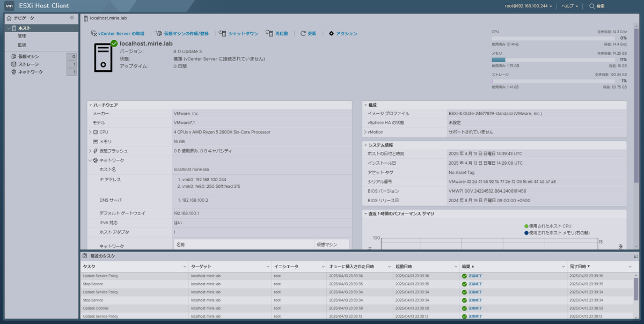644x324 pixels.
Task: Expand the CPU hardware row
Action: [x=90, y=132]
